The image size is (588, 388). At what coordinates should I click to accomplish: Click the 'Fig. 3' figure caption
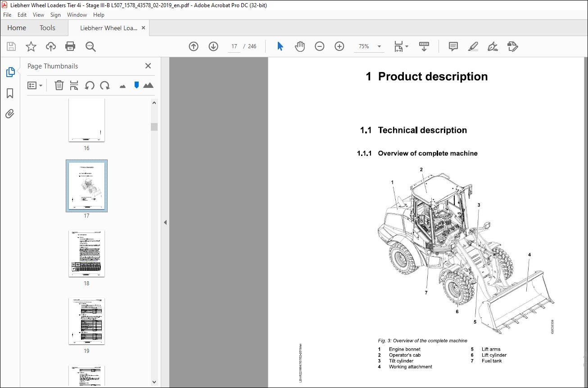(422, 341)
